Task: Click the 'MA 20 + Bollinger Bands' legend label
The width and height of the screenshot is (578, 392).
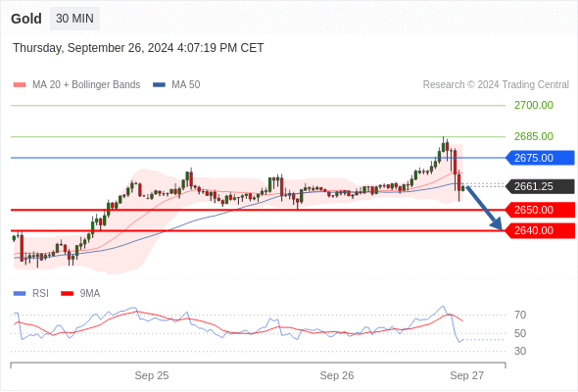Action: 86,85
